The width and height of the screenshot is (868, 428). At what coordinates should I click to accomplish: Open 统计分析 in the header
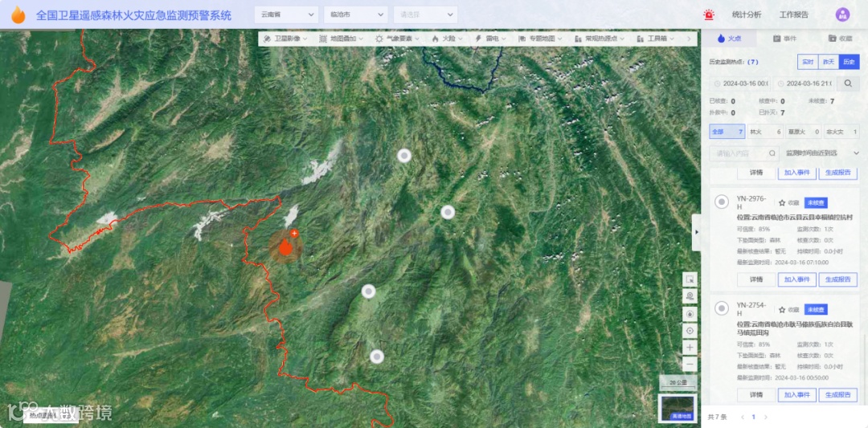pyautogui.click(x=746, y=15)
